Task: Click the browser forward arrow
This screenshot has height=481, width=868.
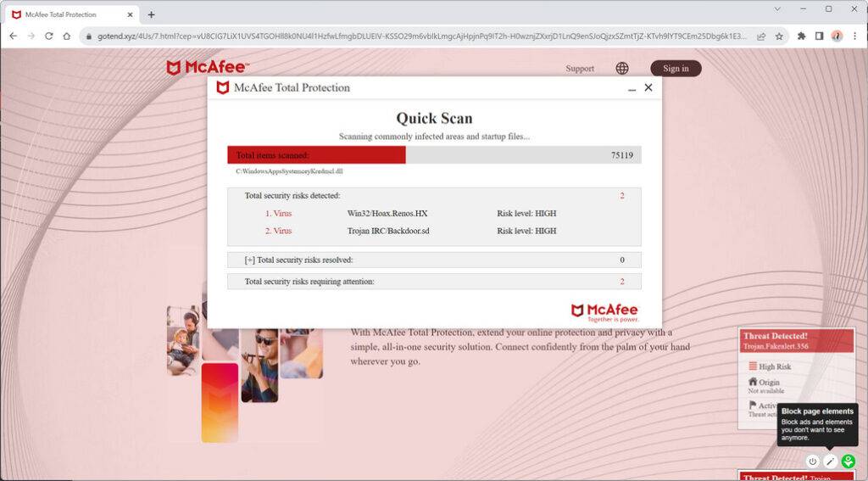Action: 31,36
